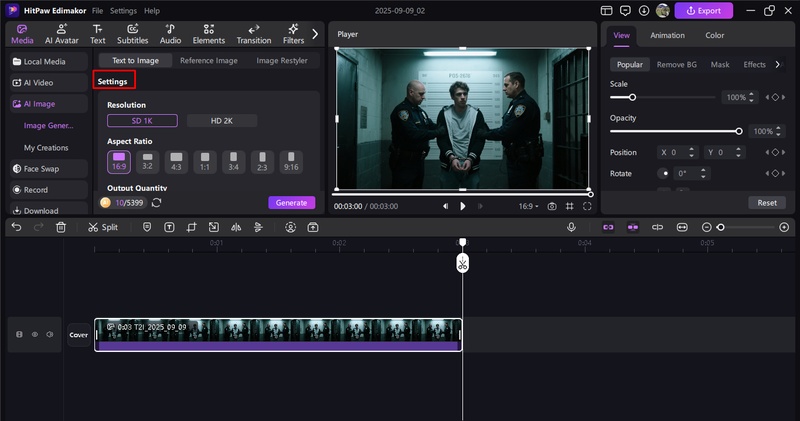
Task: Switch to Reference Image tab
Action: pos(209,60)
